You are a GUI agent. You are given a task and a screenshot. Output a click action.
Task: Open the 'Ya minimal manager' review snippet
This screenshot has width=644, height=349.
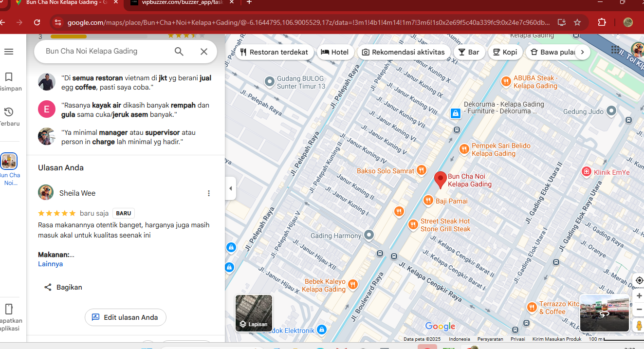pyautogui.click(x=126, y=137)
